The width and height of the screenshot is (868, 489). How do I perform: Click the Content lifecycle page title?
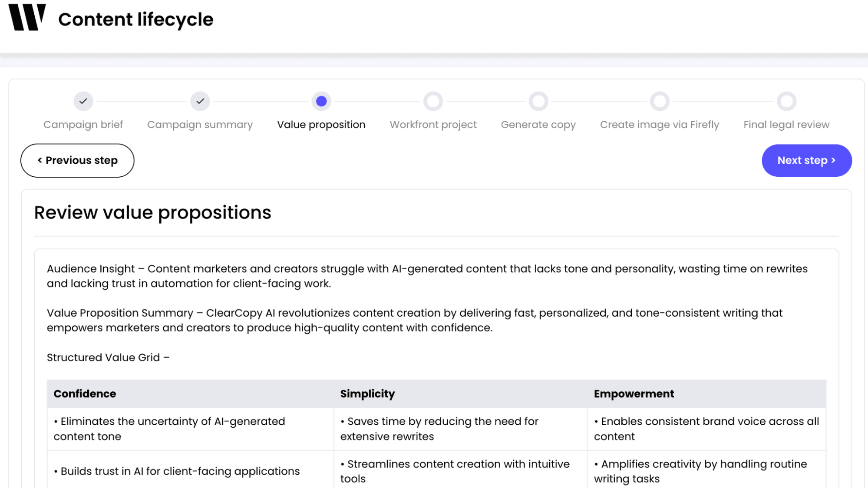coord(136,20)
